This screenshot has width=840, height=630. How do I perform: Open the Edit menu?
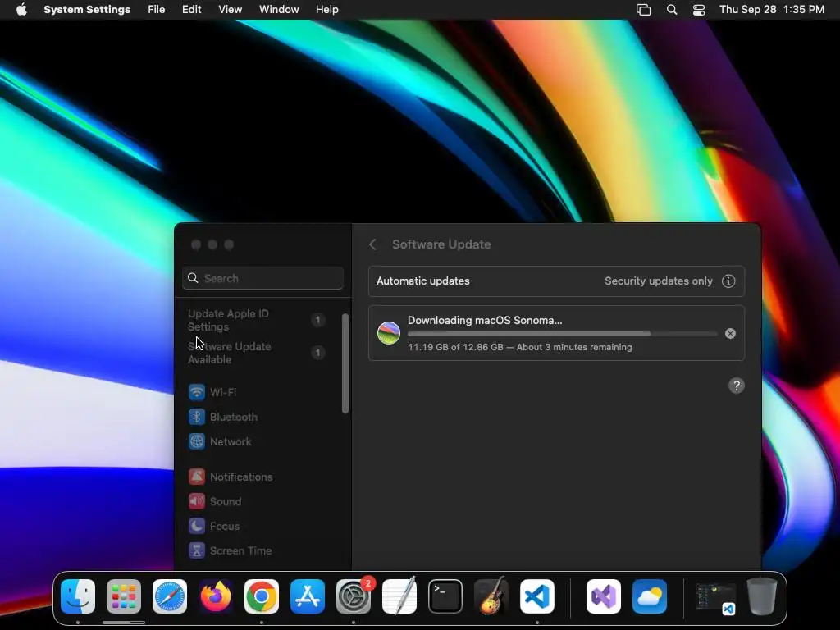(191, 10)
